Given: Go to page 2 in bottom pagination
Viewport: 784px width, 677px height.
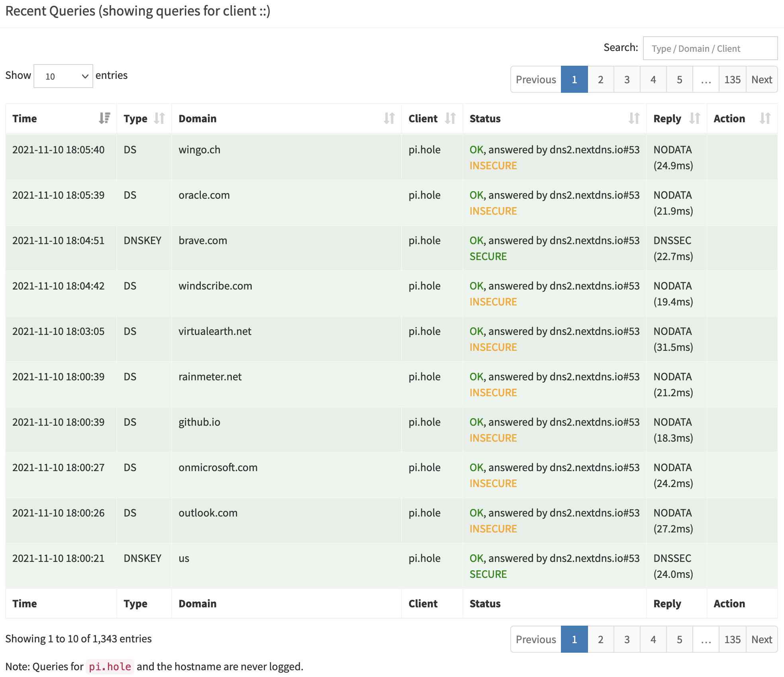Looking at the screenshot, I should 600,639.
